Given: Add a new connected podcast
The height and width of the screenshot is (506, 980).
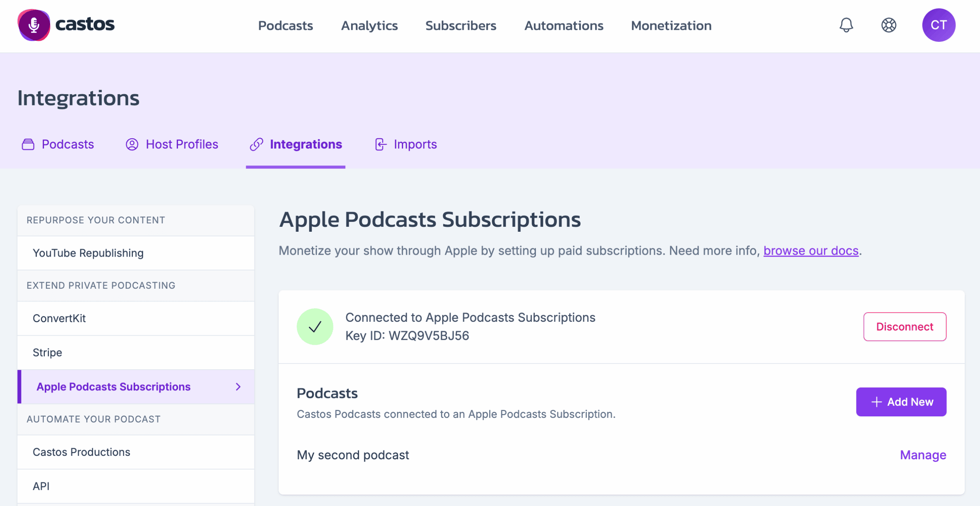Looking at the screenshot, I should 901,402.
